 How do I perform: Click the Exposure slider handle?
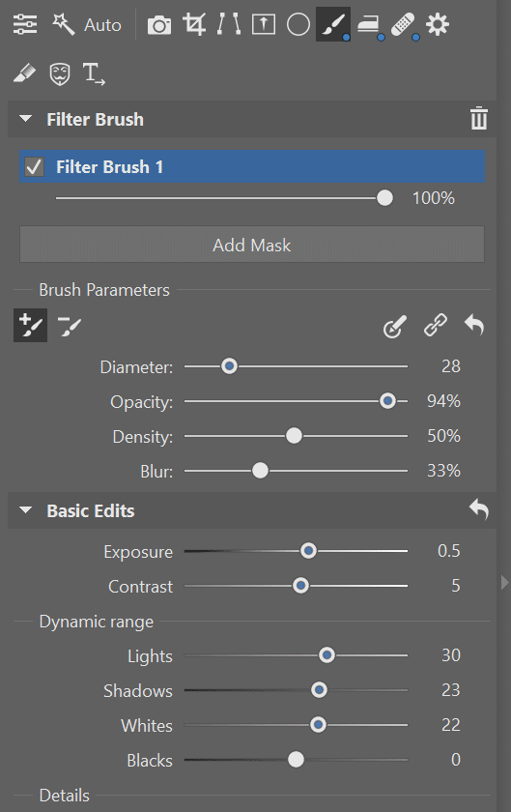[308, 550]
